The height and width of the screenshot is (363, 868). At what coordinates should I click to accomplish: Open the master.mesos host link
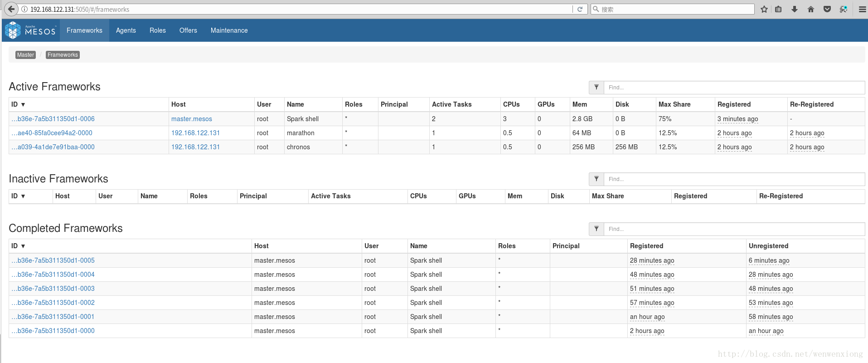tap(192, 119)
